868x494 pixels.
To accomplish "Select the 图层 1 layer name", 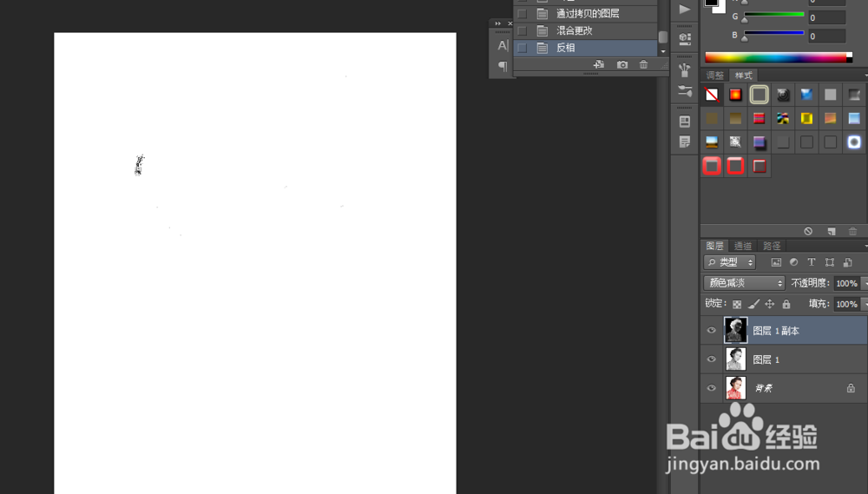I will [x=766, y=360].
